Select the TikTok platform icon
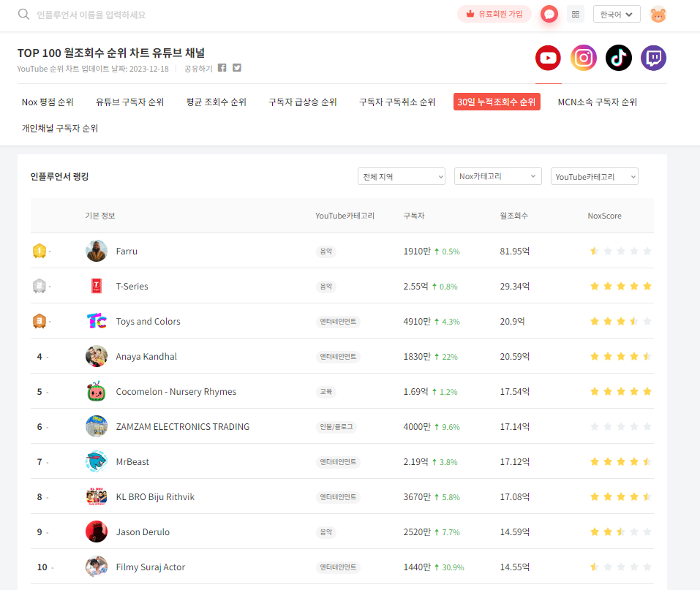Viewport: 700px width, 590px height. coord(618,58)
